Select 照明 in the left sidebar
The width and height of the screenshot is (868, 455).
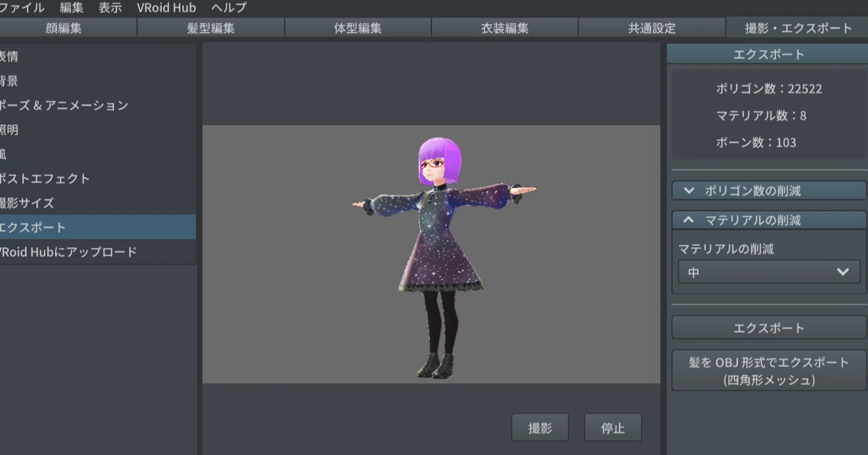coord(97,129)
